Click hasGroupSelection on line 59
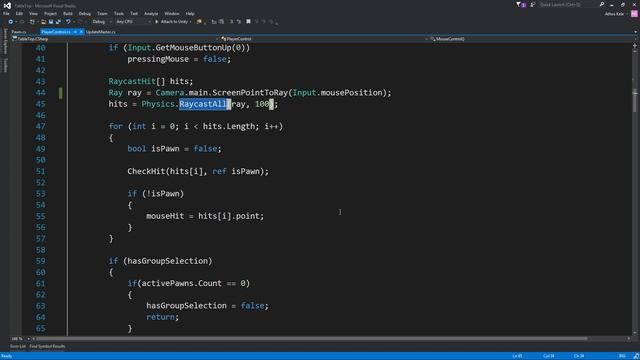The width and height of the screenshot is (640, 360). (167, 261)
